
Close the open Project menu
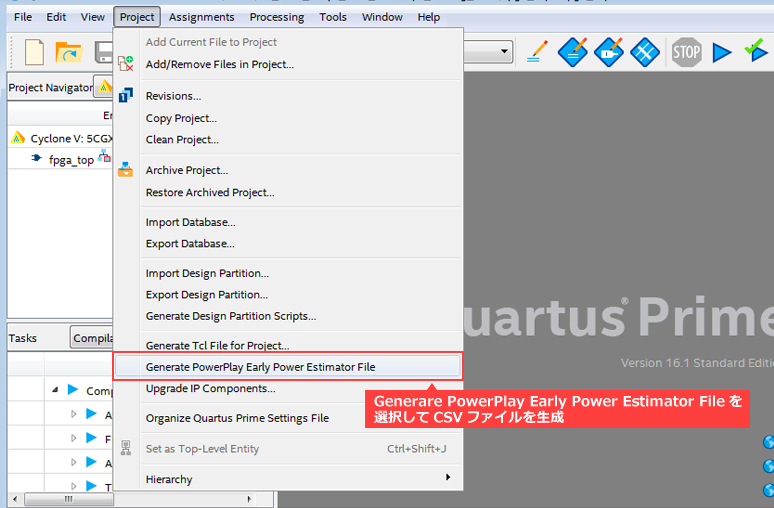point(137,17)
